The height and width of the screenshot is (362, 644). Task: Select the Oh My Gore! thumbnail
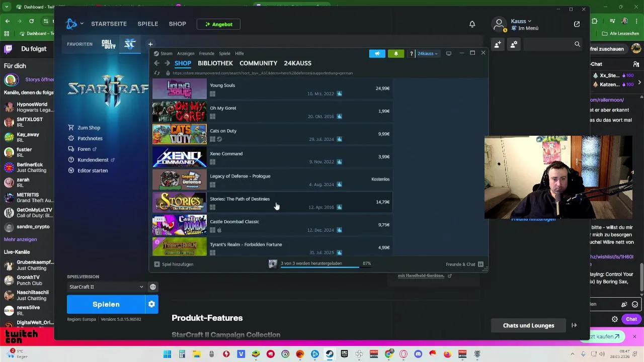[x=180, y=112]
